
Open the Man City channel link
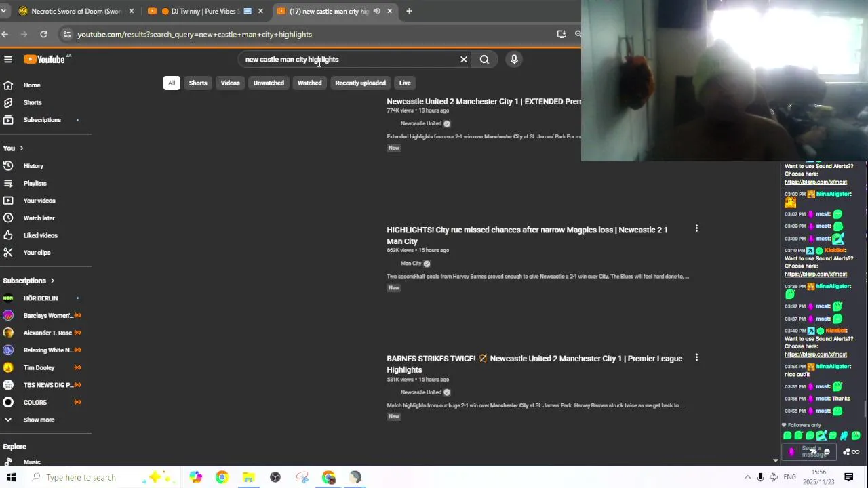pos(411,264)
